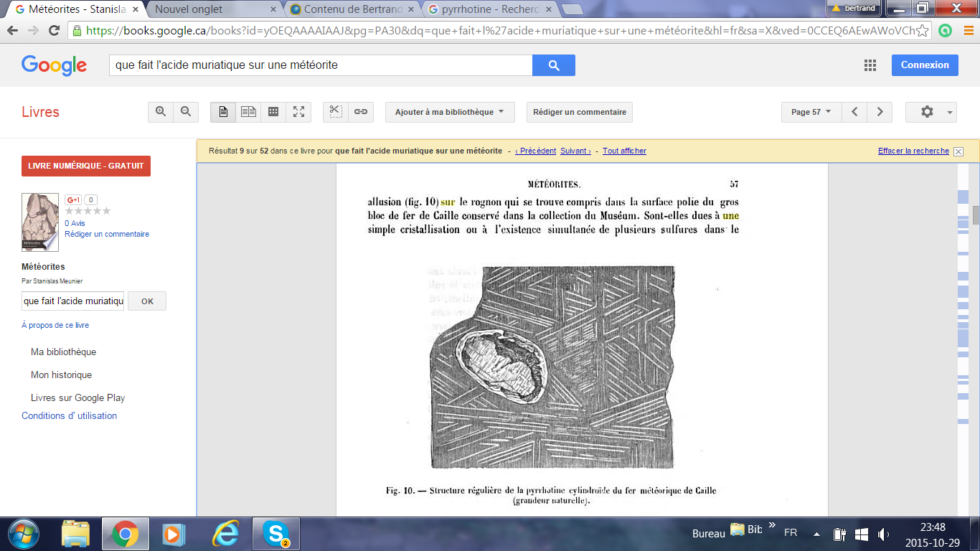Image resolution: width=980 pixels, height=551 pixels.
Task: Open the Google apps grid
Action: point(870,65)
